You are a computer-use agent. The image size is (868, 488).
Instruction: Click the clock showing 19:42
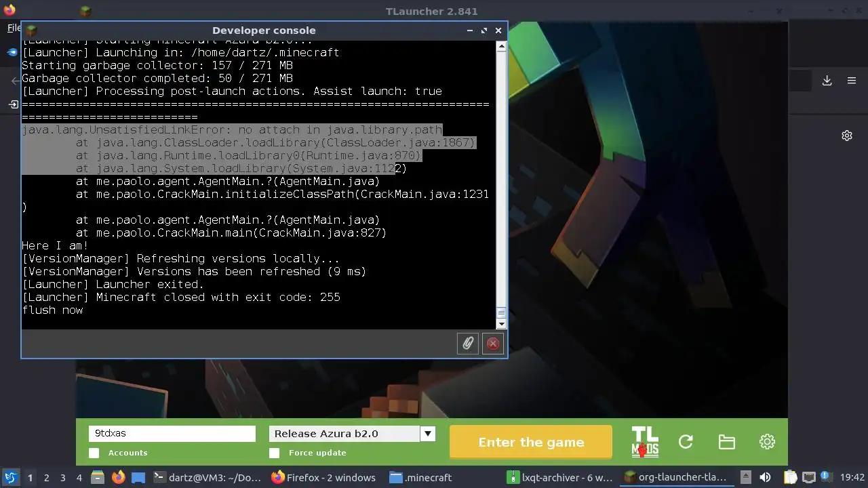click(852, 477)
